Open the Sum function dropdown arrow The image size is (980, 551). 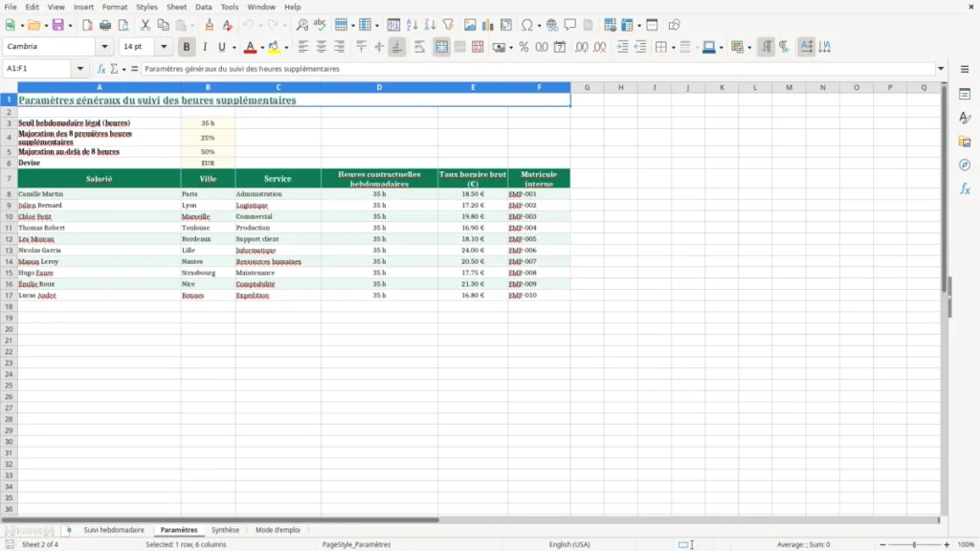click(123, 69)
